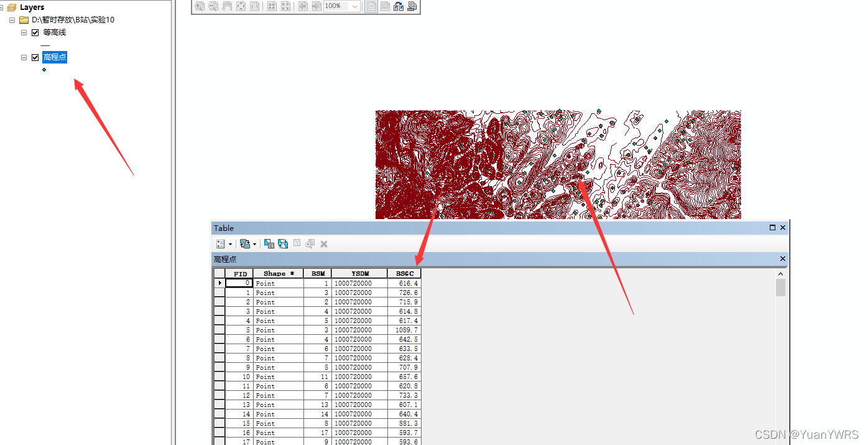The width and height of the screenshot is (868, 445).
Task: Click the Switch Selection icon
Action: [x=283, y=244]
